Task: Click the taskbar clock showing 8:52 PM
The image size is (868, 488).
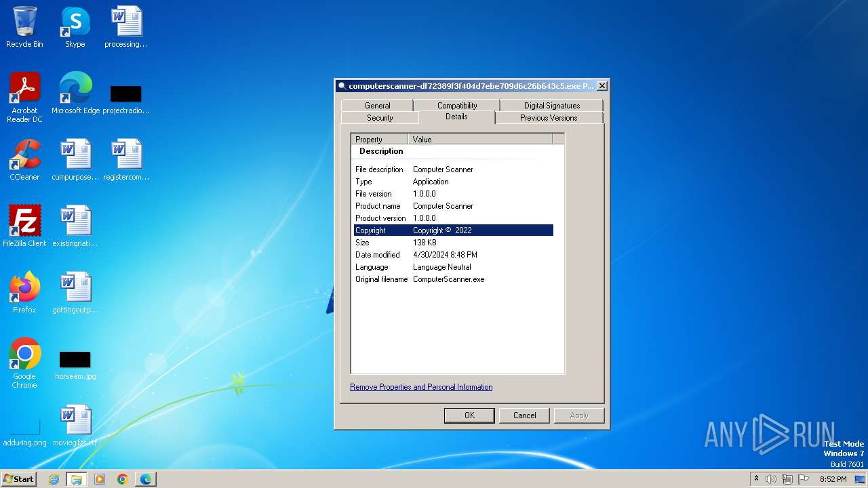Action: [833, 479]
